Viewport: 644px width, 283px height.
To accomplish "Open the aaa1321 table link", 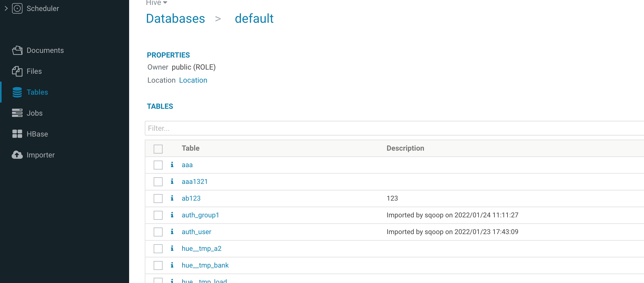I will [195, 182].
